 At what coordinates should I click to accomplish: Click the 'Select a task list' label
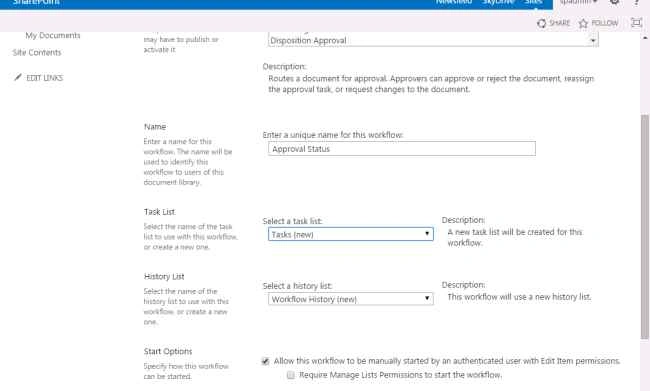click(x=292, y=221)
